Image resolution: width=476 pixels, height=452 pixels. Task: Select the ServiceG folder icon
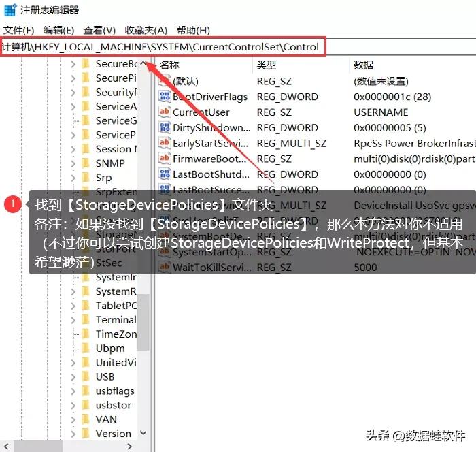tap(86, 120)
